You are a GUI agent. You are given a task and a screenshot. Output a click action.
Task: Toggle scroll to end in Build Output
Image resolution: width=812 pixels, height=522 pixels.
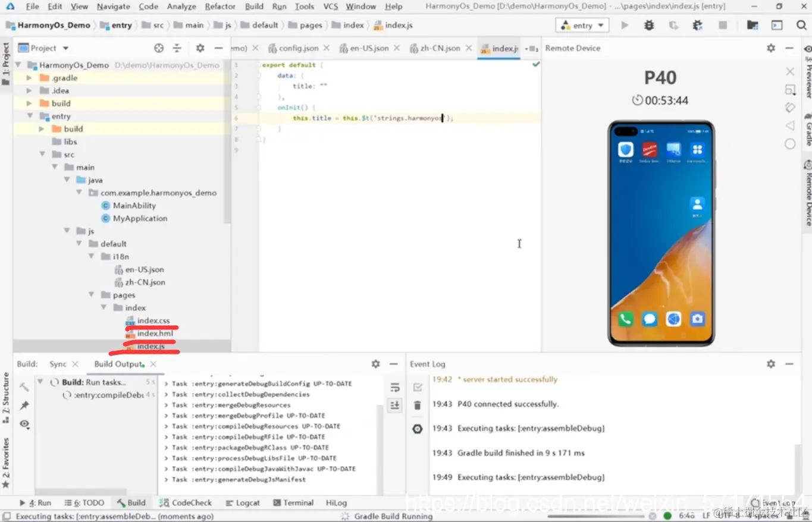[x=395, y=405]
